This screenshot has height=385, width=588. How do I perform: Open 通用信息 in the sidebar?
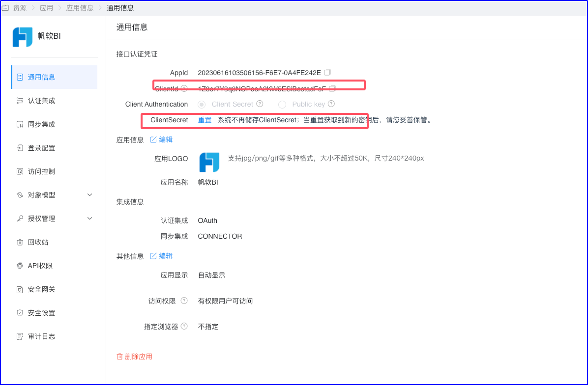[x=55, y=77]
